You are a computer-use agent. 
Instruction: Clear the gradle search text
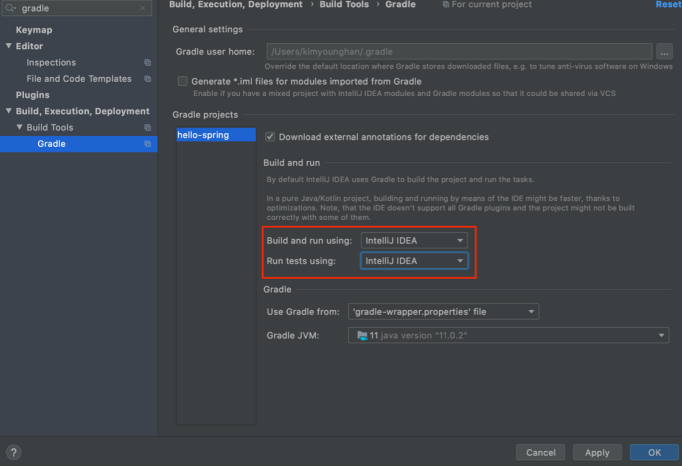coord(143,8)
